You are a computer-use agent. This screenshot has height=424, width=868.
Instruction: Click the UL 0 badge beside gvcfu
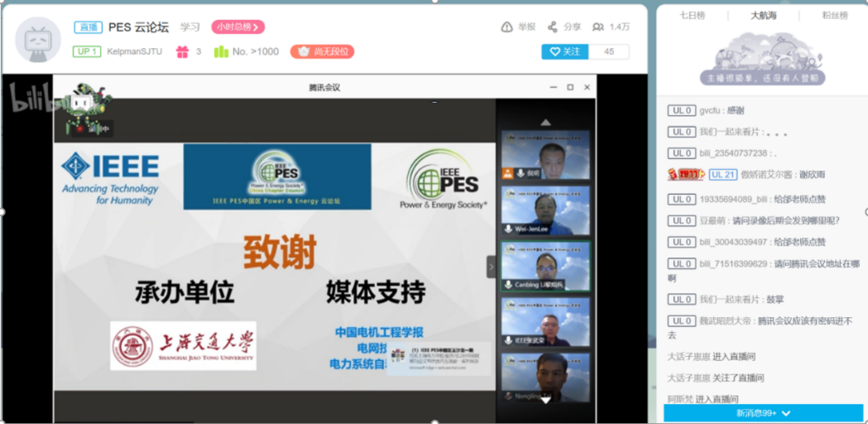(681, 110)
